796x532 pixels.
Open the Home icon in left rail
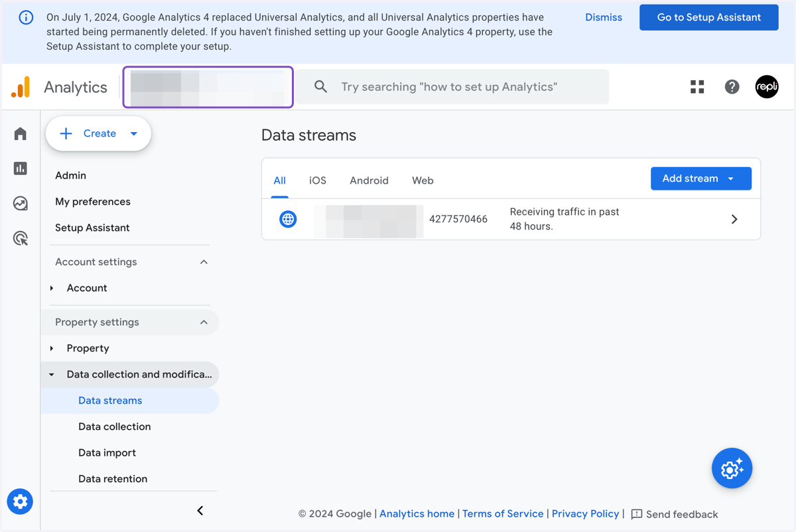(x=21, y=134)
